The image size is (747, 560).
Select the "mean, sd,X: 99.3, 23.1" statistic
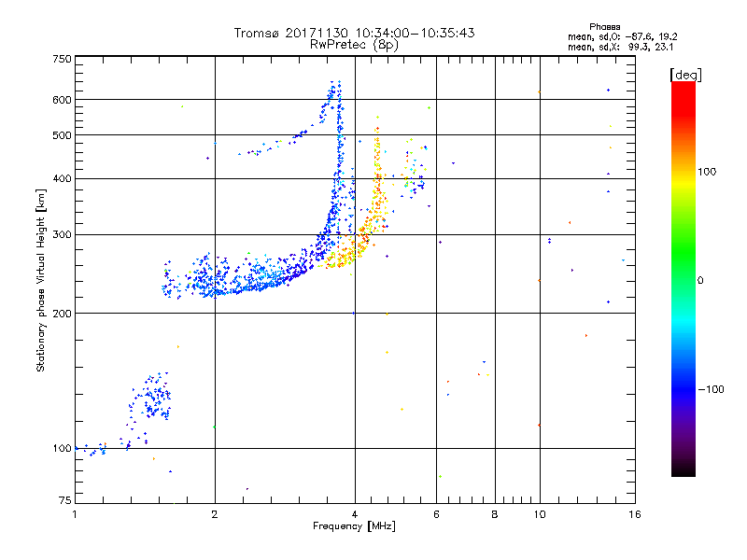[x=620, y=47]
